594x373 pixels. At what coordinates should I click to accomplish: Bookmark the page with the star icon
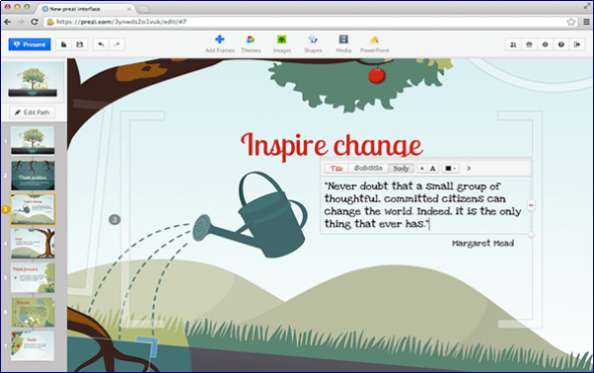[x=571, y=22]
